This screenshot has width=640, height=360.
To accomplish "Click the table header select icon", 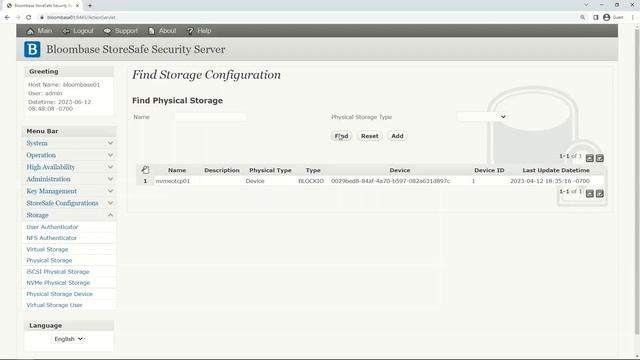I will click(x=145, y=170).
